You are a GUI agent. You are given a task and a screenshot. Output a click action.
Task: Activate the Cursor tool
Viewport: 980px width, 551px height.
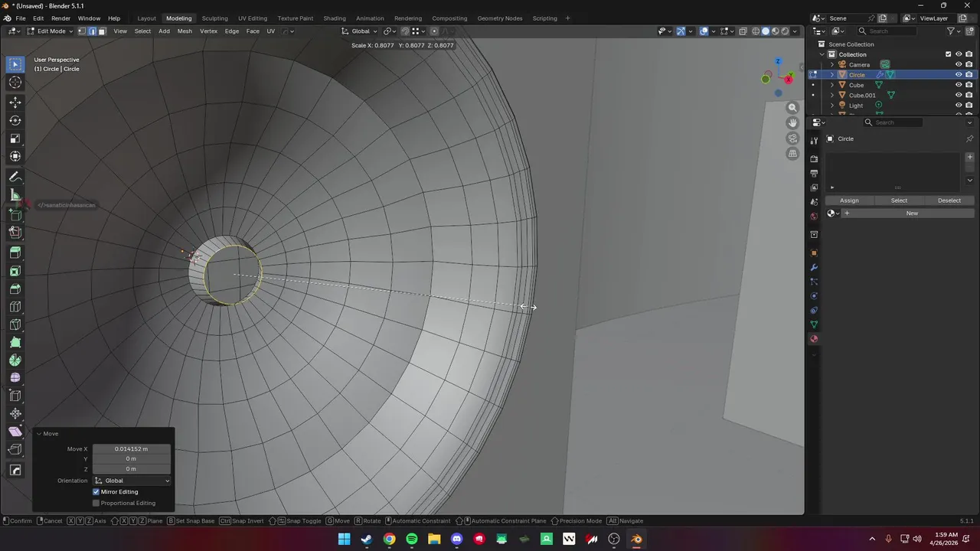15,83
